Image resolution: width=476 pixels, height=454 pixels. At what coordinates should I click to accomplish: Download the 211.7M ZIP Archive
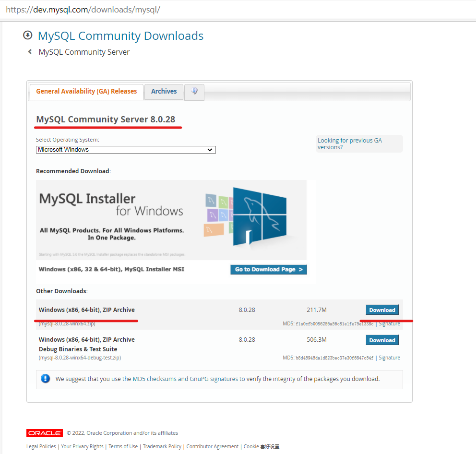(382, 310)
